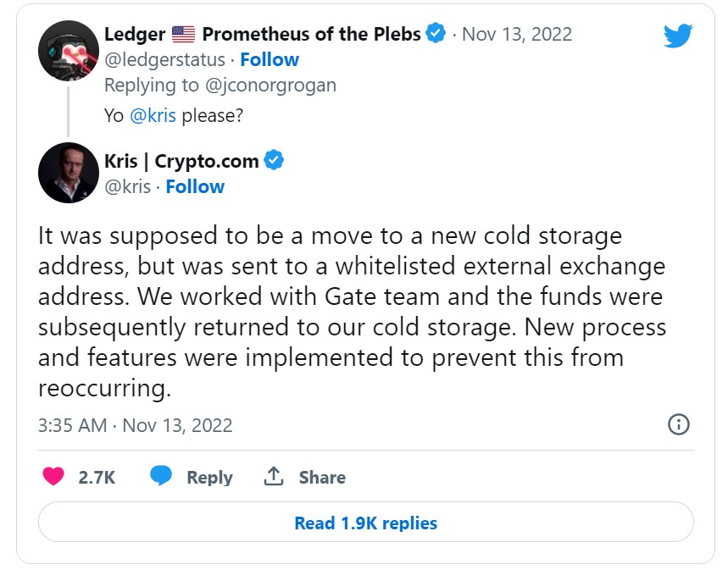Follow the @ledgerstatus account
The image size is (728, 570).
click(x=269, y=59)
